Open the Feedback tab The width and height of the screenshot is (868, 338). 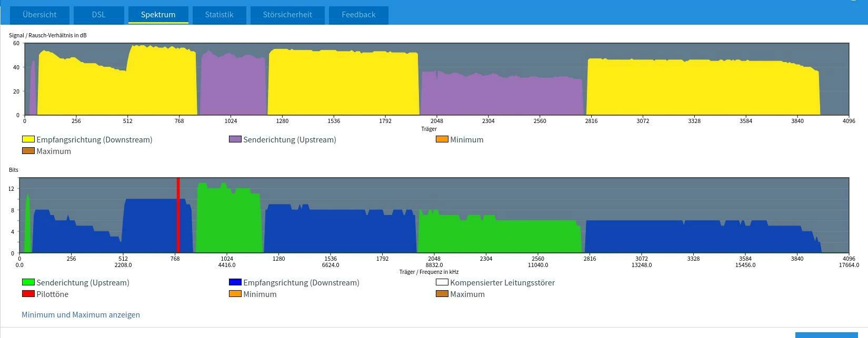(x=358, y=15)
